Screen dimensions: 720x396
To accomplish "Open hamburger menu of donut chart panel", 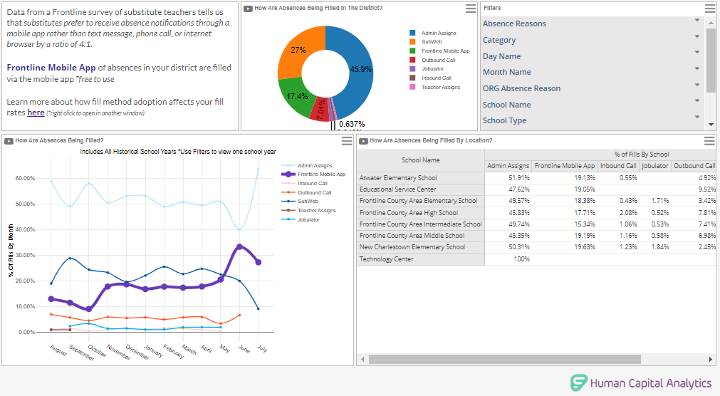I will [471, 9].
